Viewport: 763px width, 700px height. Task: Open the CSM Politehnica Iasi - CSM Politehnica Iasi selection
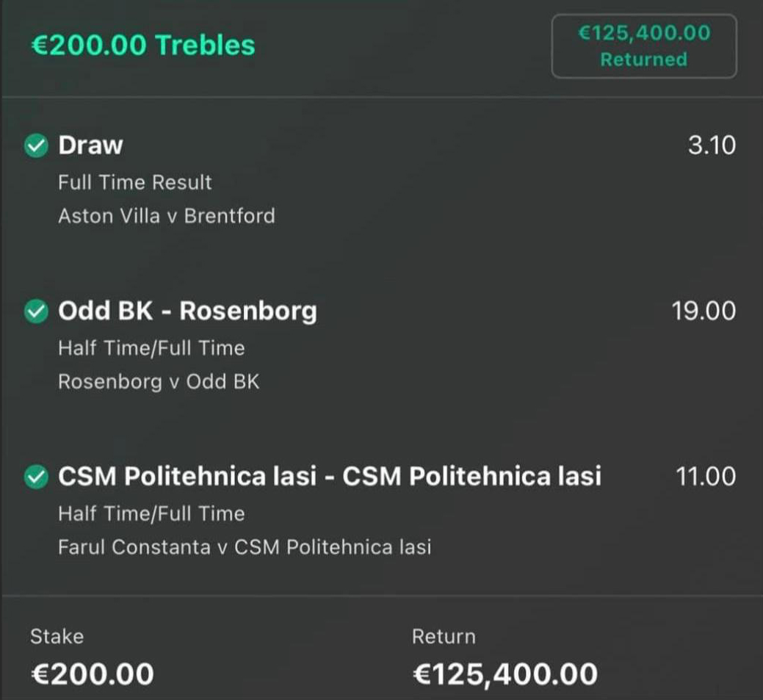(x=330, y=477)
